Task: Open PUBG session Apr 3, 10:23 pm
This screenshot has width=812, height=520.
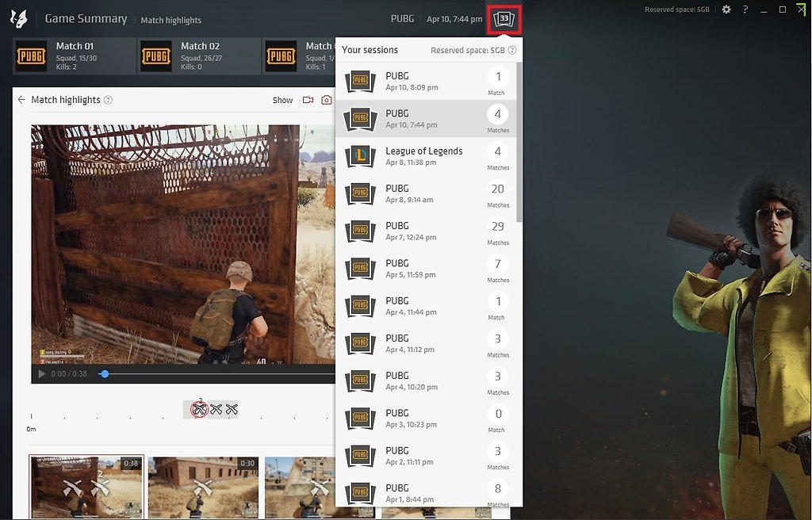Action: coord(426,419)
